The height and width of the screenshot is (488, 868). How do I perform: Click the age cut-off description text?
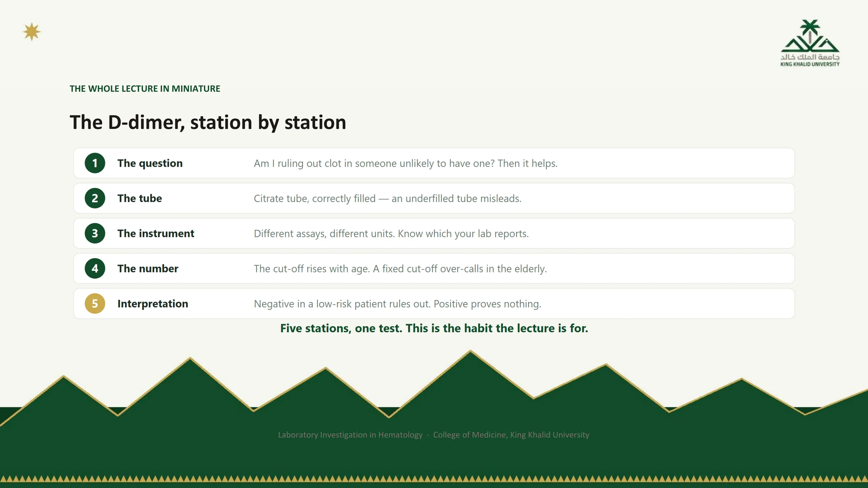click(x=400, y=269)
